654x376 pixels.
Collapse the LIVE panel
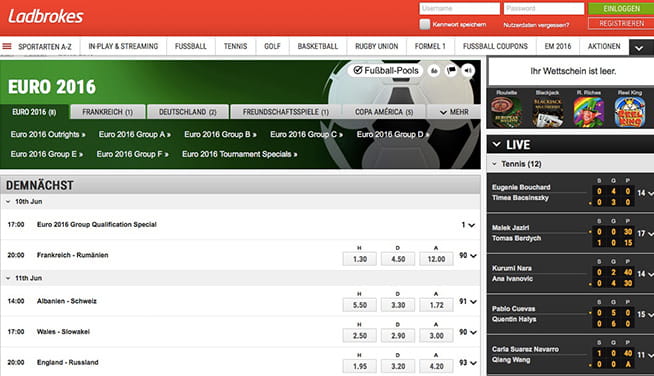(x=496, y=144)
